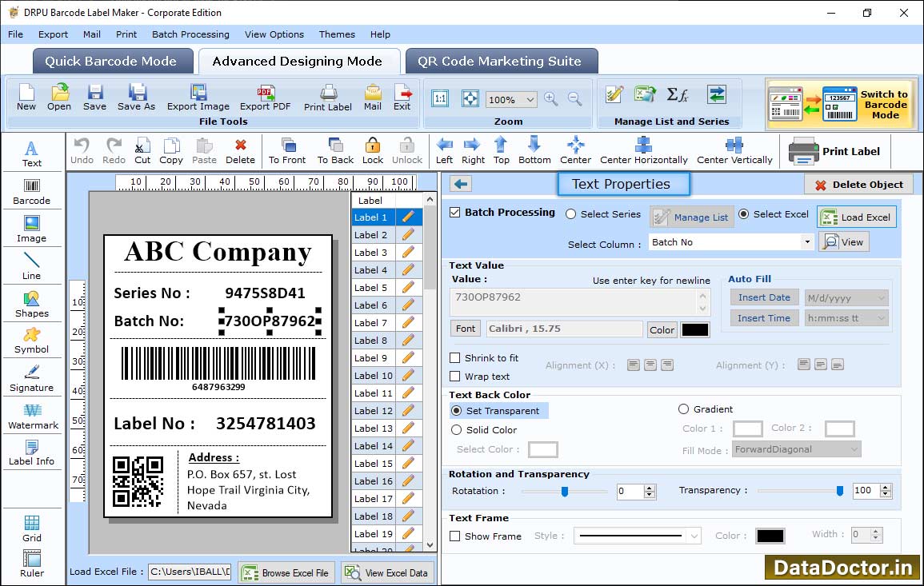924x586 pixels.
Task: Open the Select Column dropdown
Action: point(806,242)
